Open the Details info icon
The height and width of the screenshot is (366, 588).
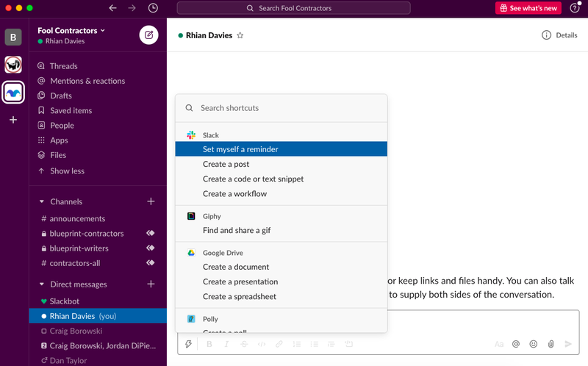(x=546, y=35)
